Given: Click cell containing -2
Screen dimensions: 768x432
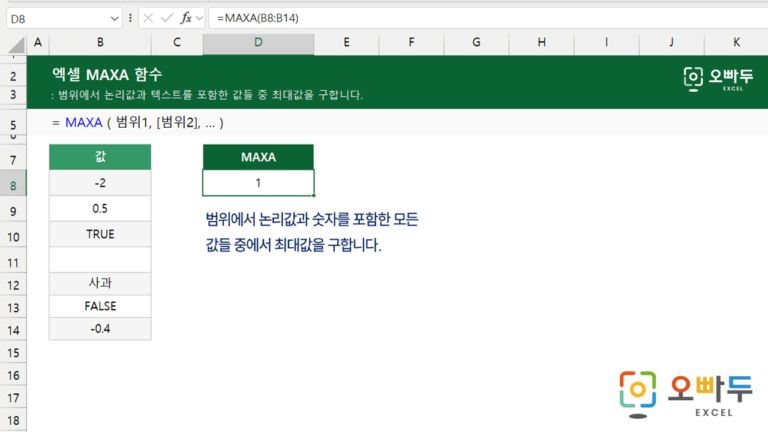Looking at the screenshot, I should pyautogui.click(x=100, y=183).
